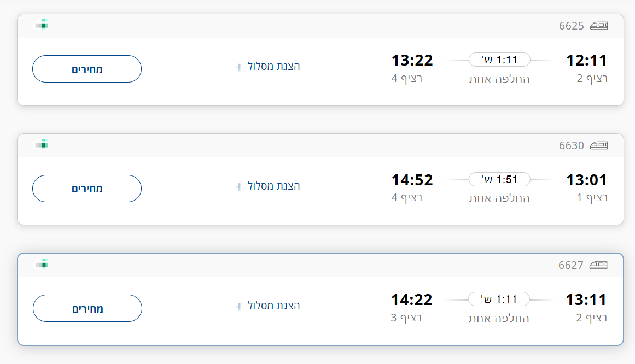Click the 1:51 duration pill
This screenshot has height=364, width=635.
tap(499, 179)
